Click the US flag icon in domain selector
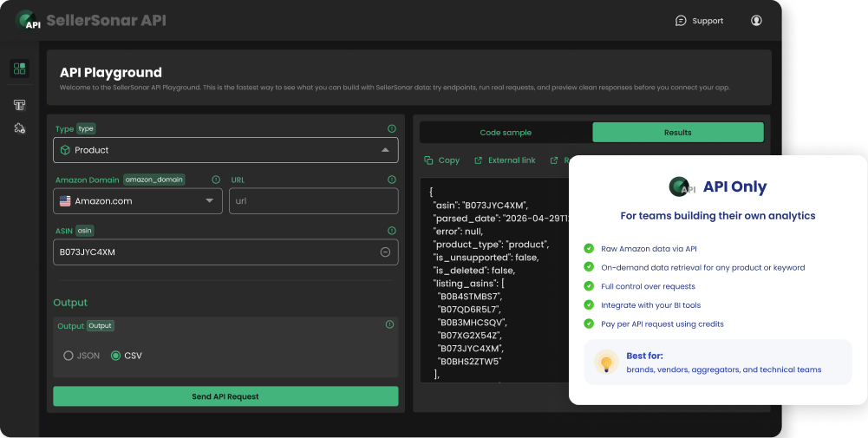This screenshot has height=438, width=868. pyautogui.click(x=65, y=201)
